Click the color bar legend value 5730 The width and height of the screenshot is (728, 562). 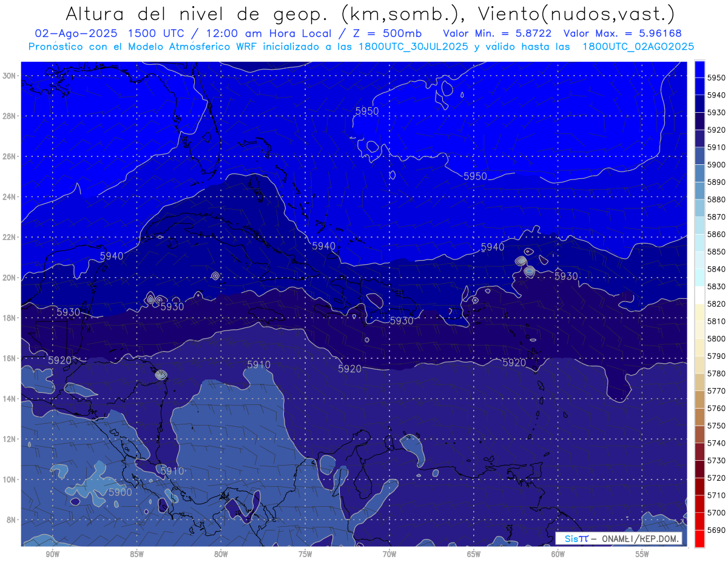point(716,460)
